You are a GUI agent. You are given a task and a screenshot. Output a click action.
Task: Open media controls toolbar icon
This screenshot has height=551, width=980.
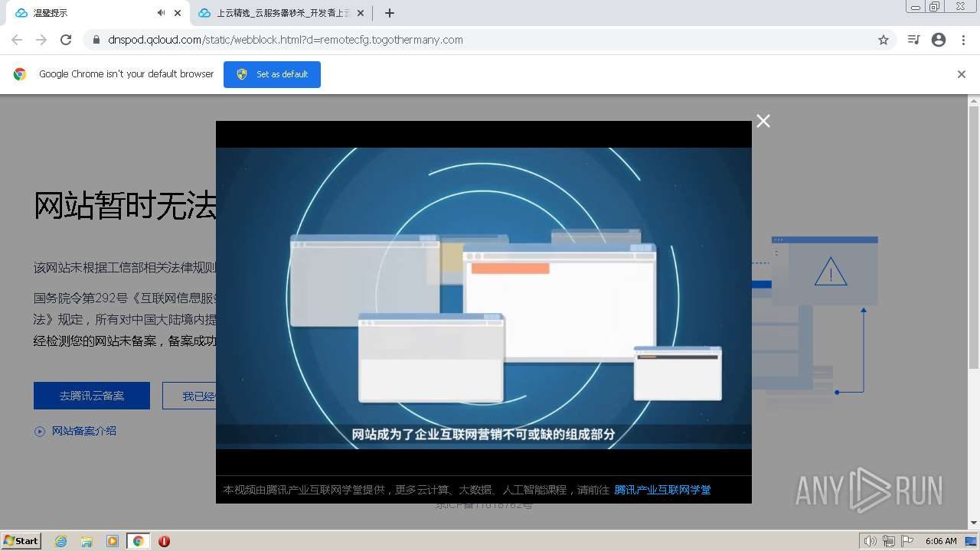click(913, 40)
